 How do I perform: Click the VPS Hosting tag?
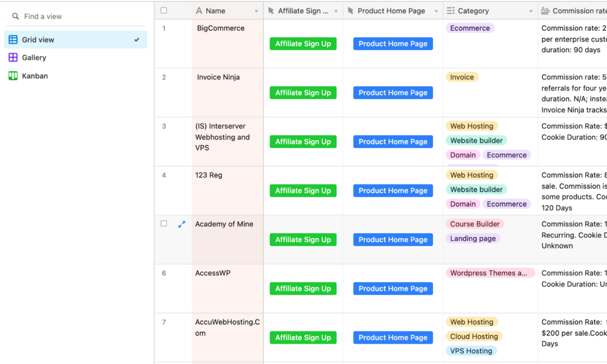[x=471, y=351]
